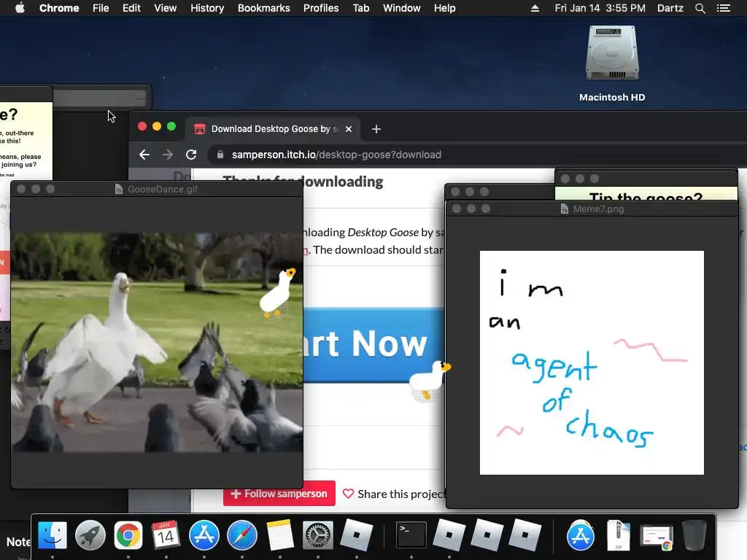This screenshot has width=747, height=560.
Task: Launch Safari compass icon in Dock
Action: pos(242,535)
